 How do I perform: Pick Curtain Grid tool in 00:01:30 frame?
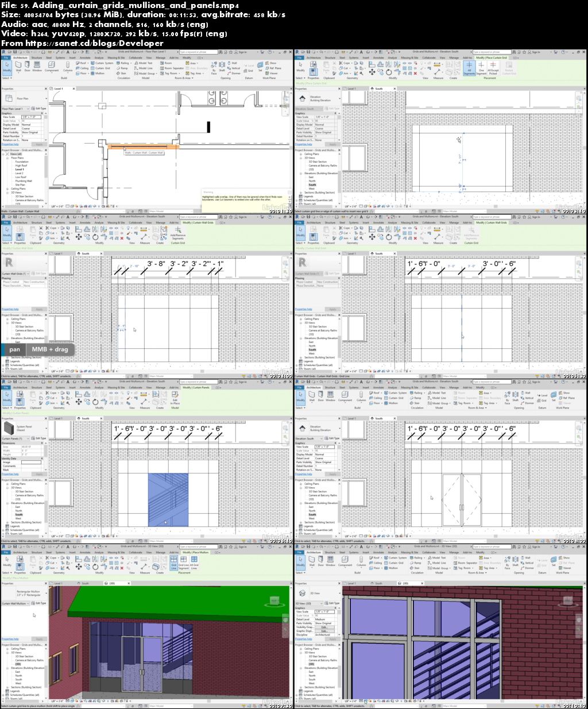101,68
